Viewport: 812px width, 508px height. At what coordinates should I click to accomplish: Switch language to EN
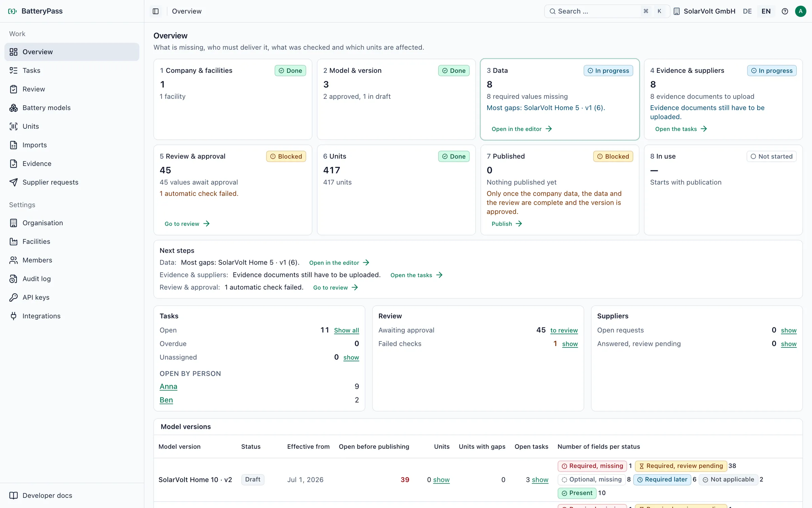(x=766, y=11)
